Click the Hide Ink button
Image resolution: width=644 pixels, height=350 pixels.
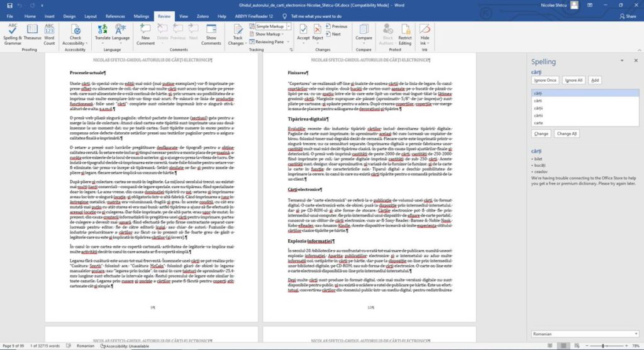coord(425,34)
